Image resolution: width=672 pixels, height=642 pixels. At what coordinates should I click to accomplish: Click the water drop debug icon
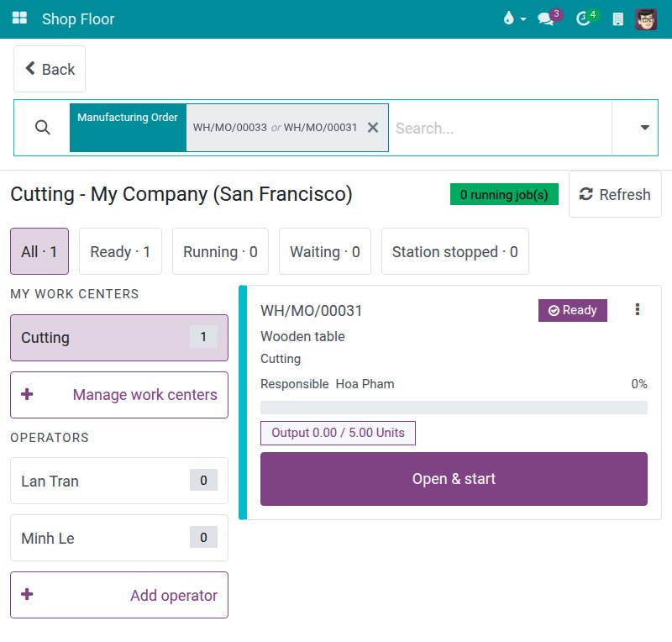pyautogui.click(x=509, y=18)
